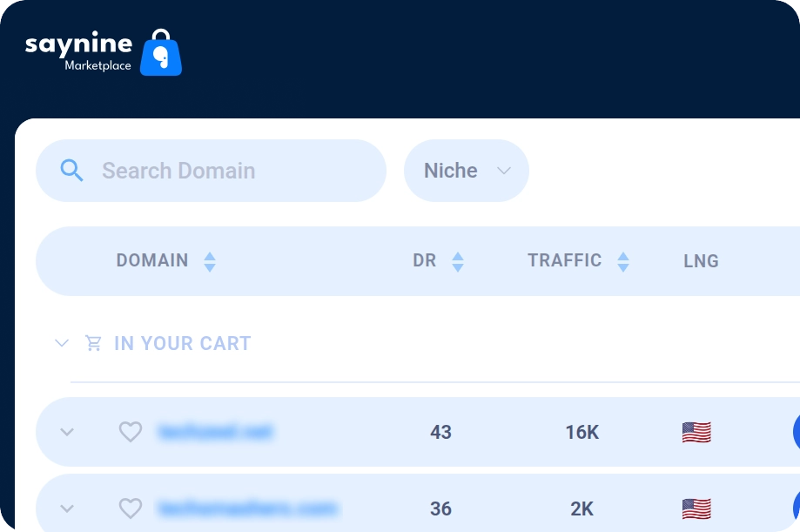Click the saynine shopping bag logo icon
Viewport: 800px width, 532px height.
[x=163, y=53]
